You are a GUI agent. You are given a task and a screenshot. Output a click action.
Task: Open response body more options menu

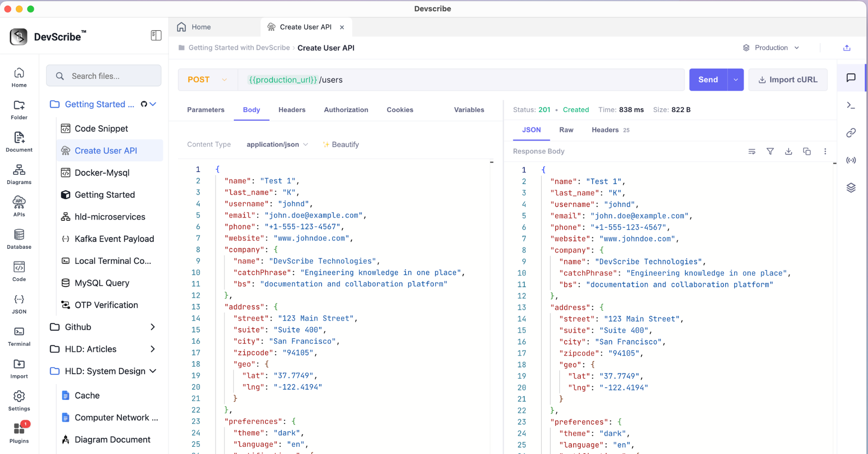pos(825,152)
